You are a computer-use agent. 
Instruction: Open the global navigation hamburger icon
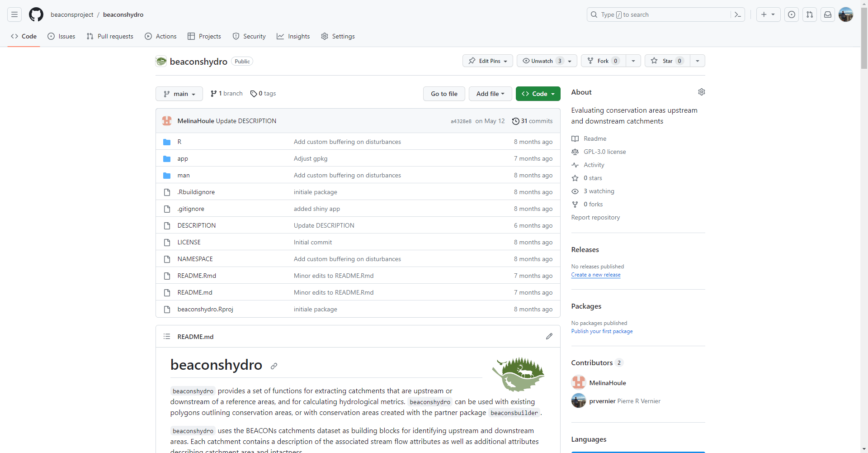(14, 14)
